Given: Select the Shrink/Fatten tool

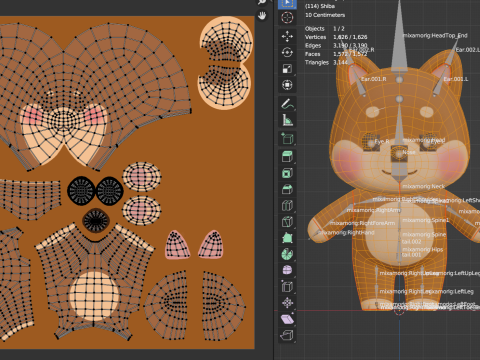Looking at the screenshot, I should pyautogui.click(x=287, y=303).
